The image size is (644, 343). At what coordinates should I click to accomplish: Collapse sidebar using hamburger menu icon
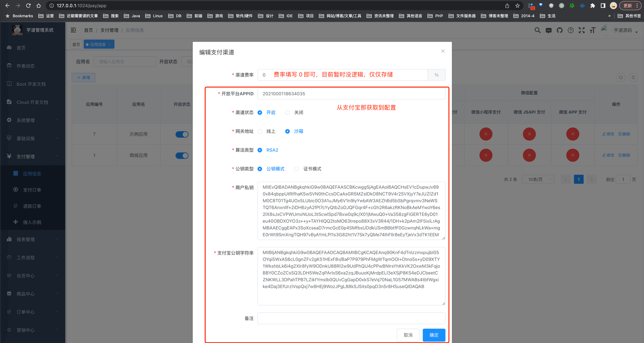point(74,30)
